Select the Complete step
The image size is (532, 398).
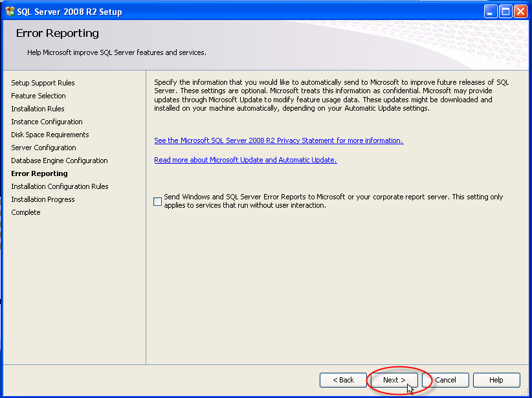(x=26, y=212)
